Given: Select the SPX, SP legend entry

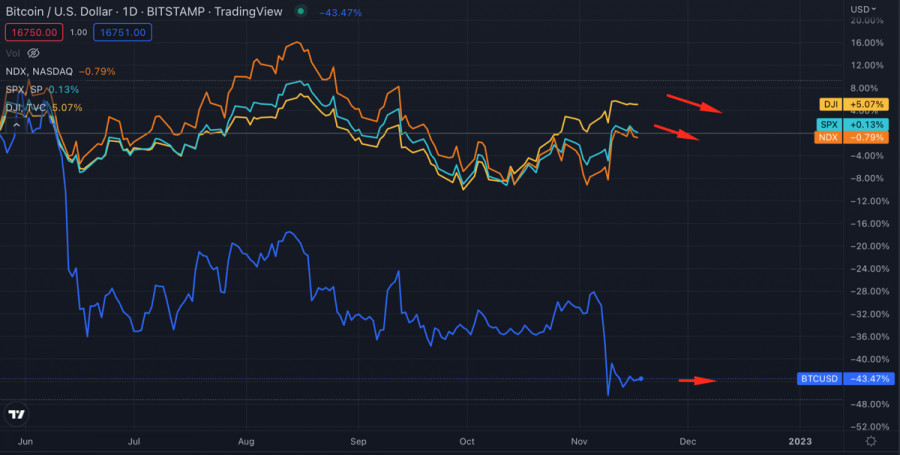Looking at the screenshot, I should [x=24, y=90].
